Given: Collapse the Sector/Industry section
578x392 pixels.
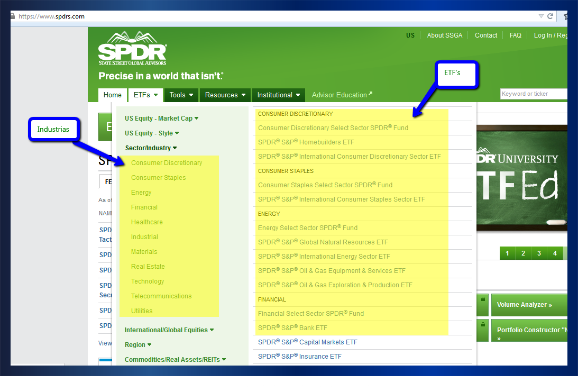Looking at the screenshot, I should point(175,148).
